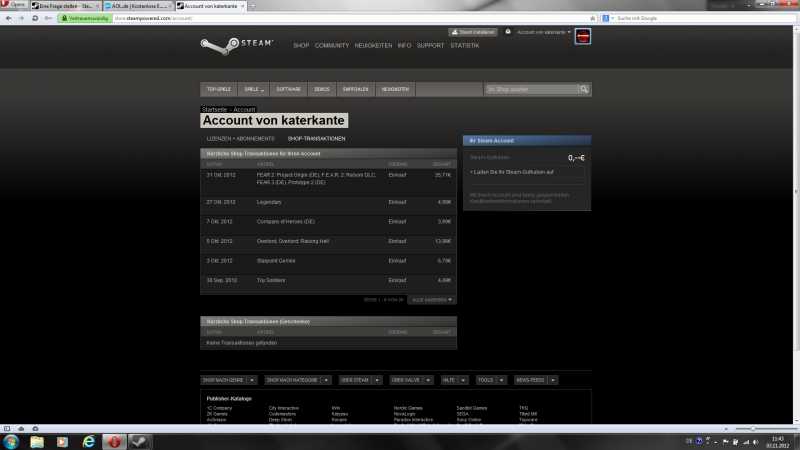
Task: Switch to 'Eine Frage stellen' browser tab
Action: 65,6
